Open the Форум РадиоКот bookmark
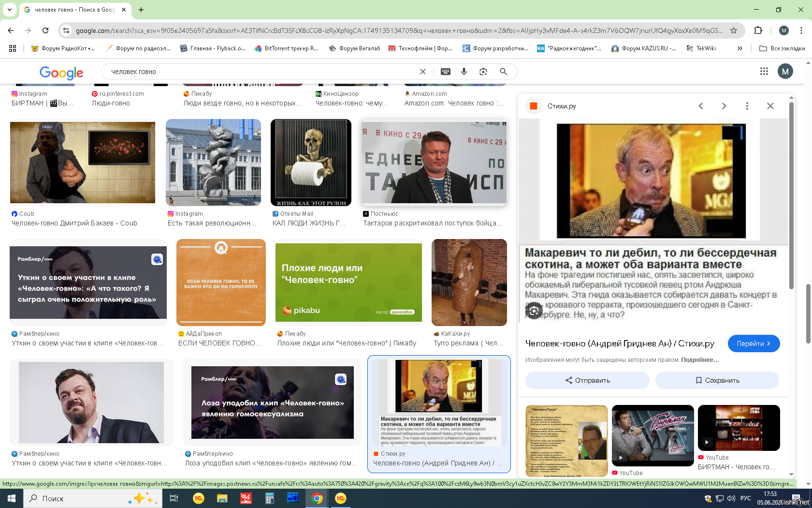This screenshot has width=812, height=508. [63, 48]
